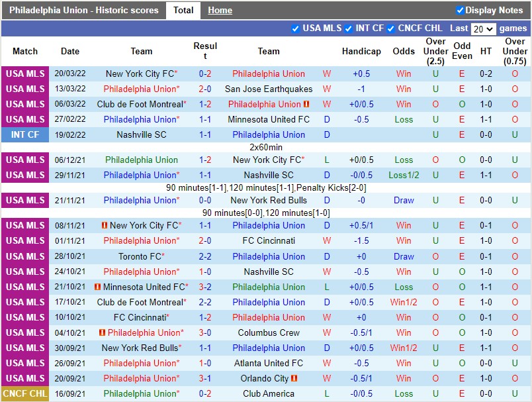Open New York Red Bulls on 30/09/21
This screenshot has width=532, height=402.
coord(140,348)
